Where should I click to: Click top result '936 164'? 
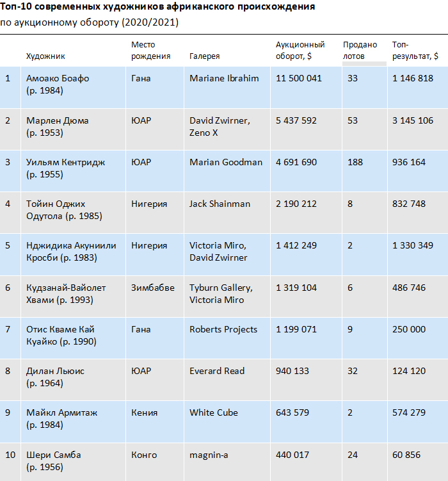[x=409, y=162]
